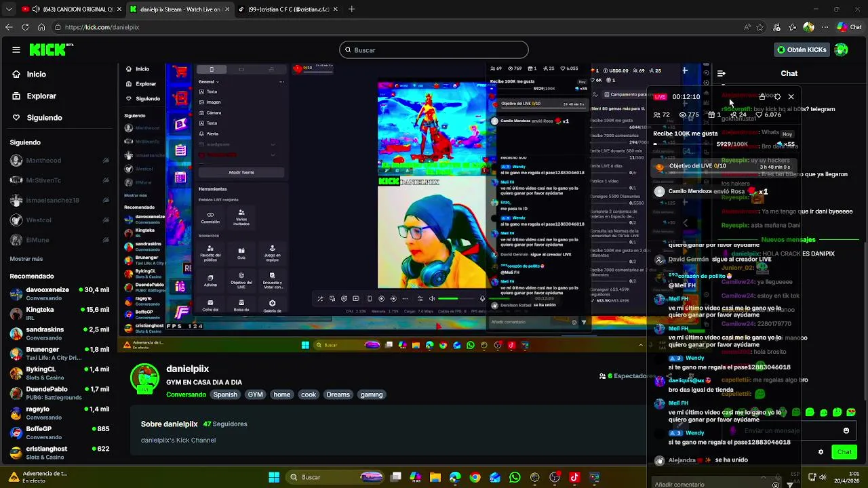Open recommended channel sandraskins
The height and width of the screenshot is (488, 868).
pos(60,333)
